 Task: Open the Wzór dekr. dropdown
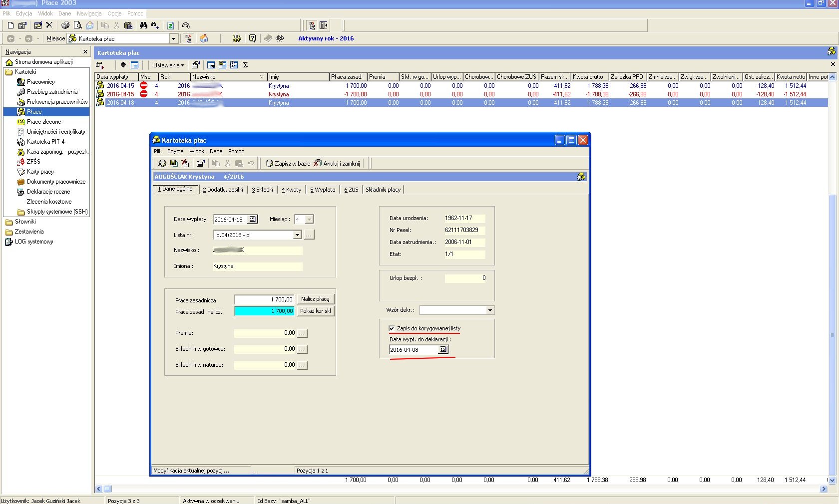[x=490, y=310]
